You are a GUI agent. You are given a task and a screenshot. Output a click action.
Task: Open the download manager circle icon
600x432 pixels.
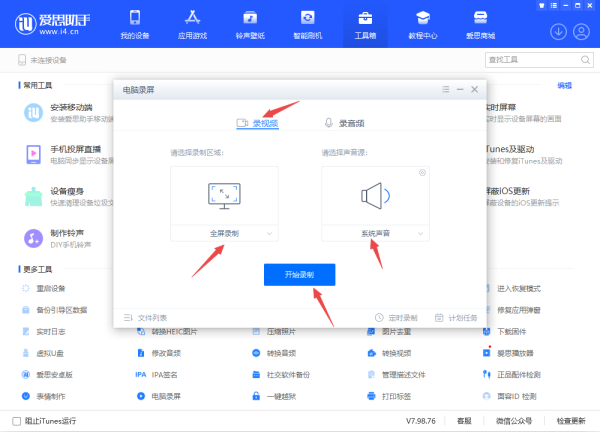[558, 32]
